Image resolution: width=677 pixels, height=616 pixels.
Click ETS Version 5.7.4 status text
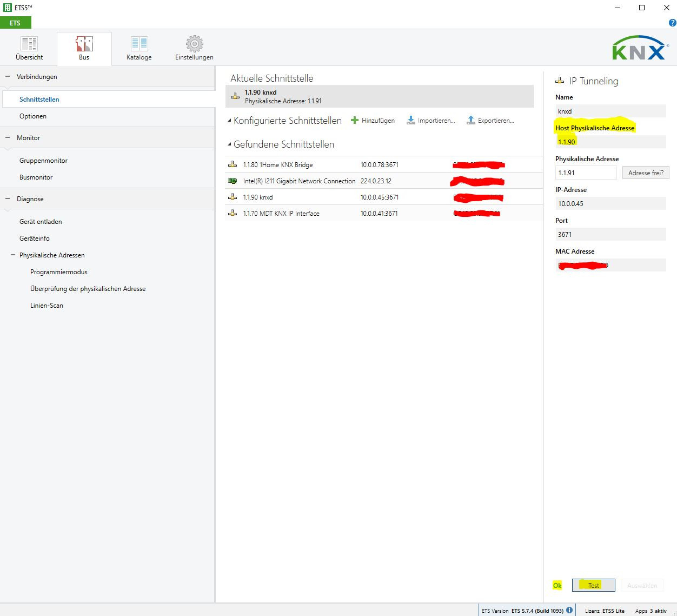[522, 611]
